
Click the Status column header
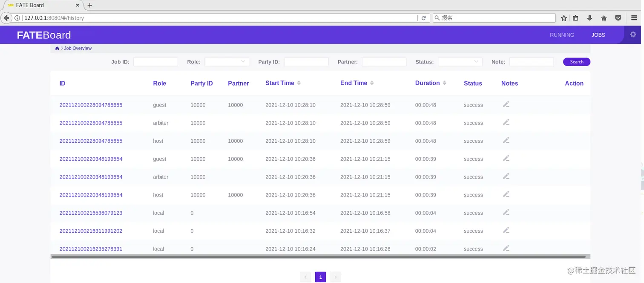(x=473, y=84)
